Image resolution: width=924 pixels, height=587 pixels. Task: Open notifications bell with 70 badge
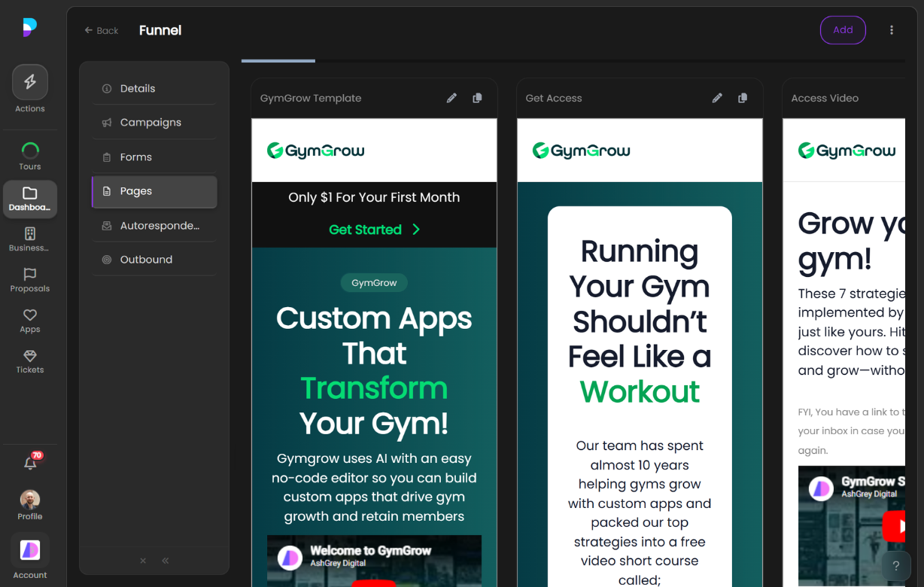tap(31, 464)
